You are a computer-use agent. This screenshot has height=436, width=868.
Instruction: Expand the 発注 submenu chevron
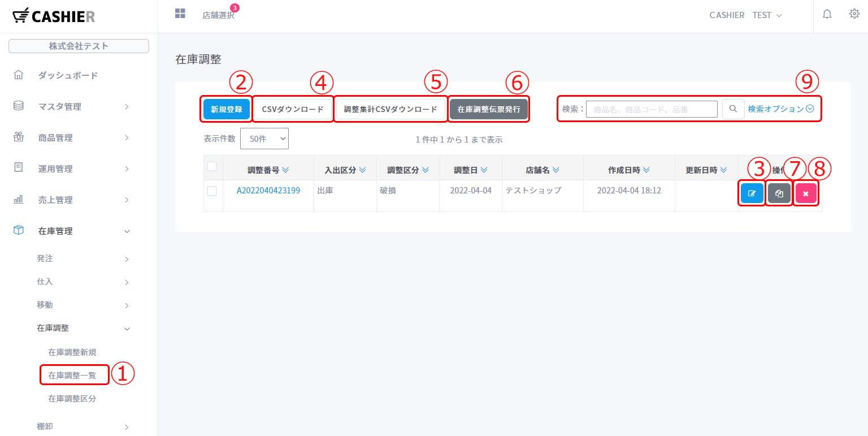pos(127,259)
